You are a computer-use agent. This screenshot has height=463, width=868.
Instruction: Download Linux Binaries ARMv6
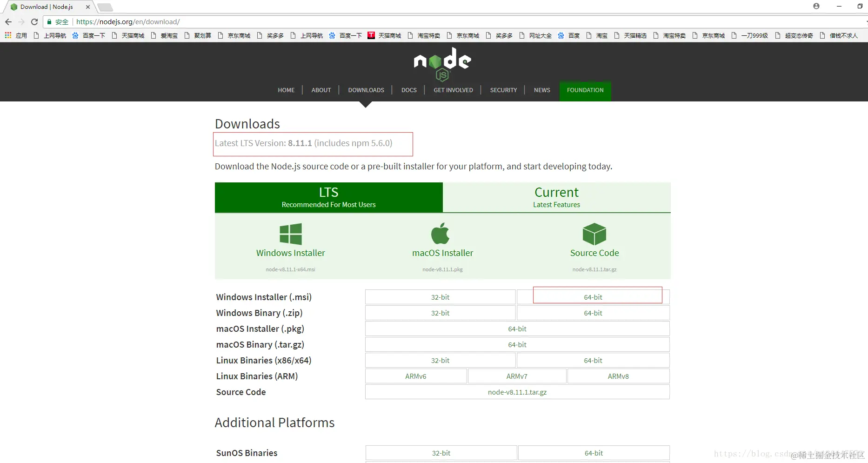click(416, 376)
